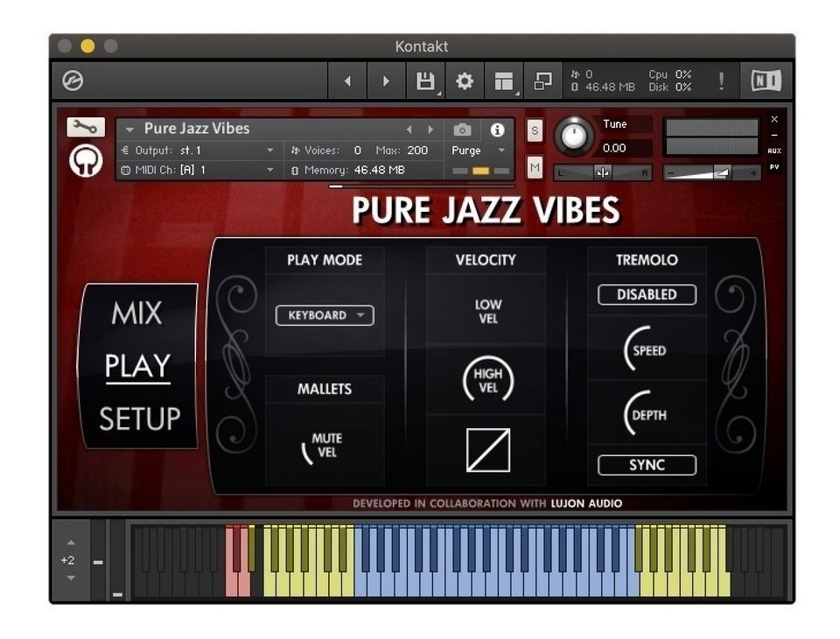840x639 pixels.
Task: Close the instrument with X icon
Action: pyautogui.click(x=774, y=119)
